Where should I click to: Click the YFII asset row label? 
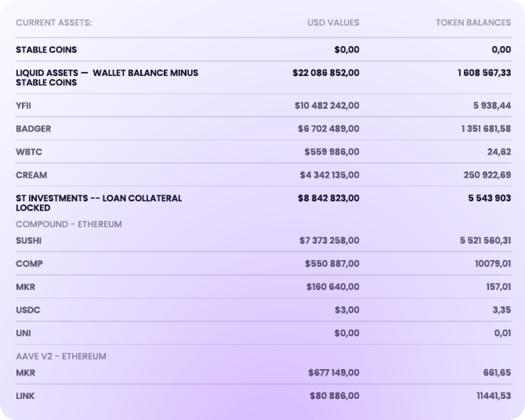(23, 106)
